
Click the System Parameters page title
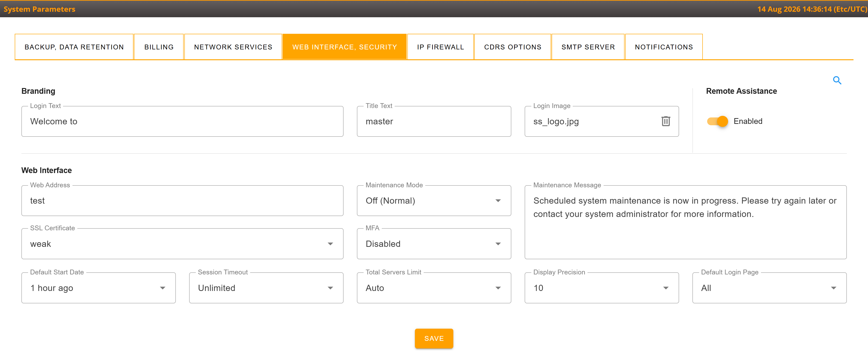pyautogui.click(x=39, y=9)
